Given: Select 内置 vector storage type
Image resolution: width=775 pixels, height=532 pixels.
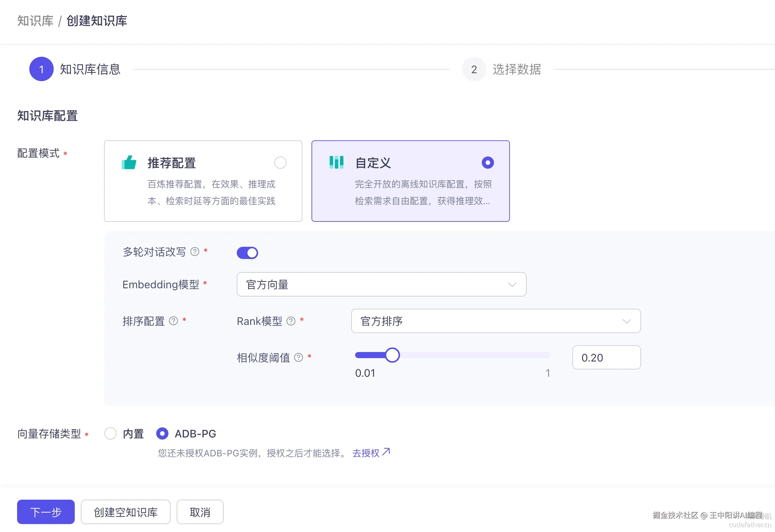Looking at the screenshot, I should point(110,433).
